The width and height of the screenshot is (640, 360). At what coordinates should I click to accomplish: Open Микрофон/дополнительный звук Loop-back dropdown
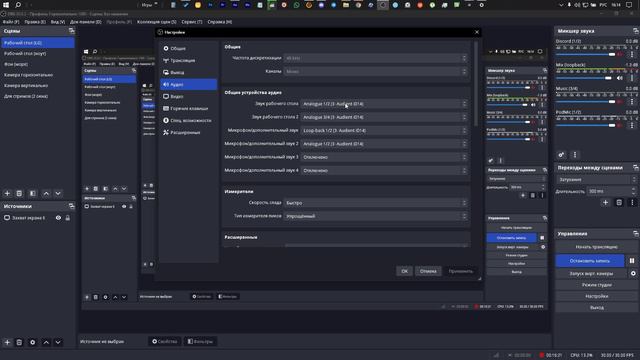pyautogui.click(x=384, y=131)
